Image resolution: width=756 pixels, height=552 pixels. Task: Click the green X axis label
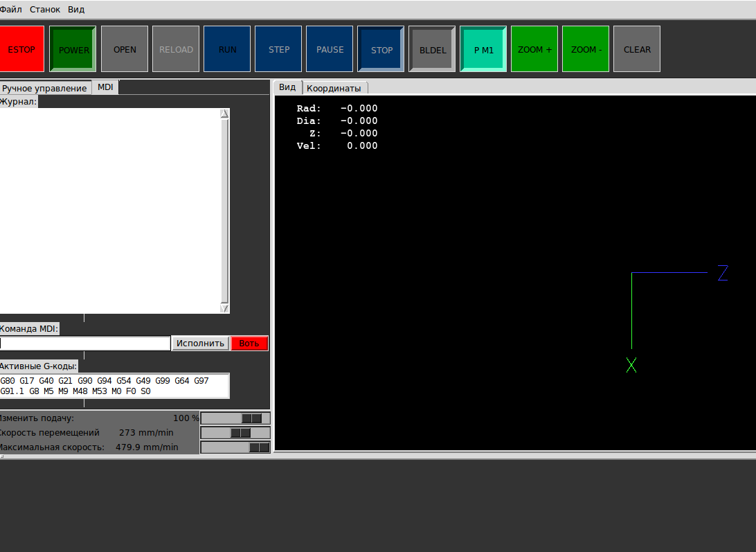[x=631, y=365]
